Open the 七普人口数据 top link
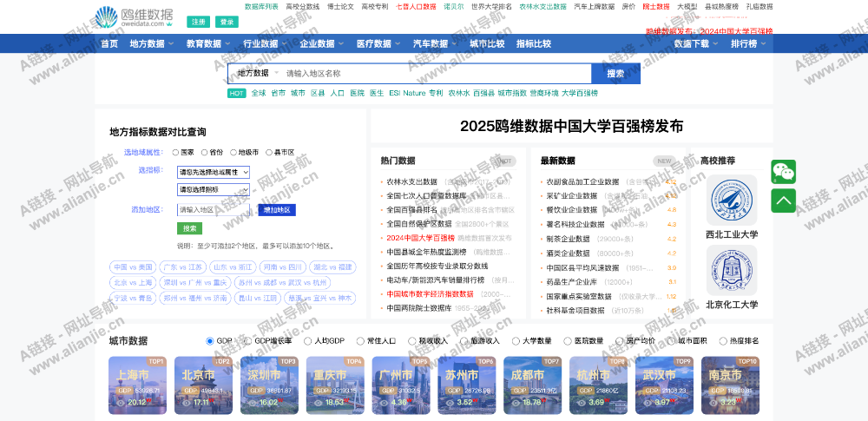Viewport: 868px width, 421px height. (416, 7)
